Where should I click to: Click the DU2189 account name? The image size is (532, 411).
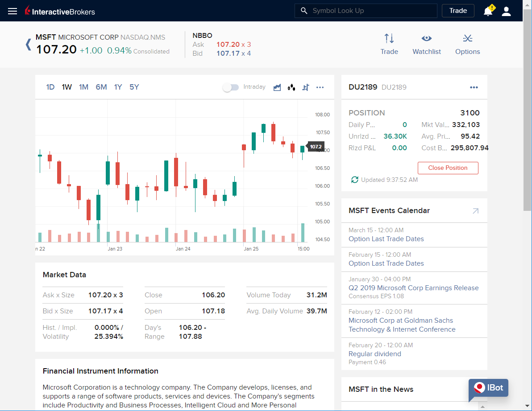tap(363, 87)
